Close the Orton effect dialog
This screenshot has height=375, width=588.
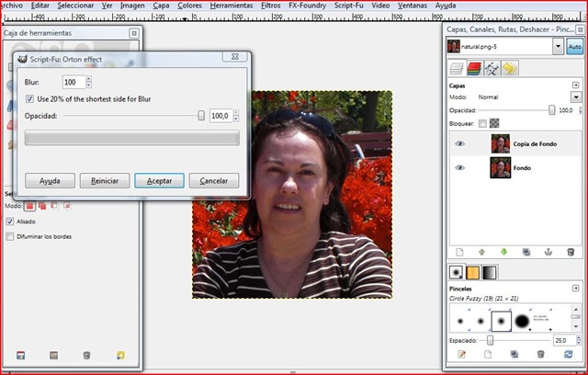point(235,56)
